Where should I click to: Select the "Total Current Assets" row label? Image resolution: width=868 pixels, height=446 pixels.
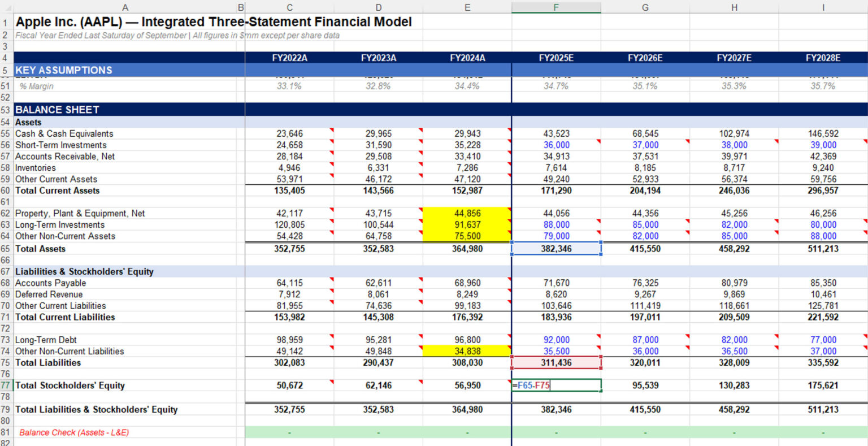pyautogui.click(x=57, y=190)
